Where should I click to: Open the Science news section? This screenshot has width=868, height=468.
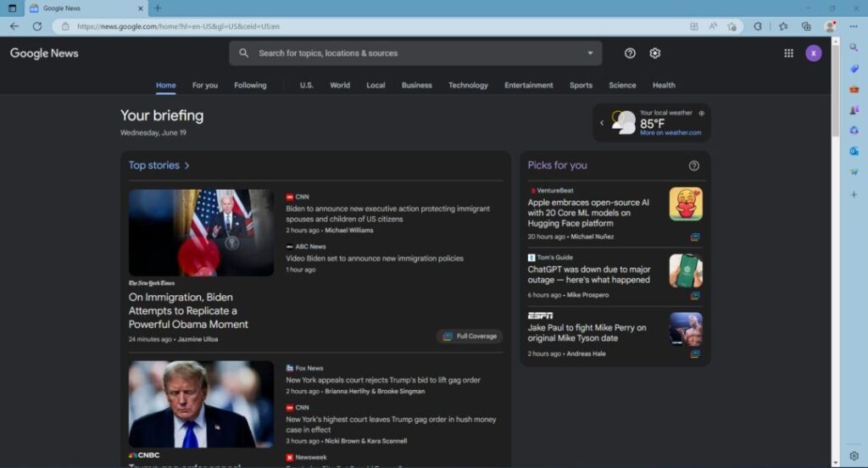click(622, 86)
